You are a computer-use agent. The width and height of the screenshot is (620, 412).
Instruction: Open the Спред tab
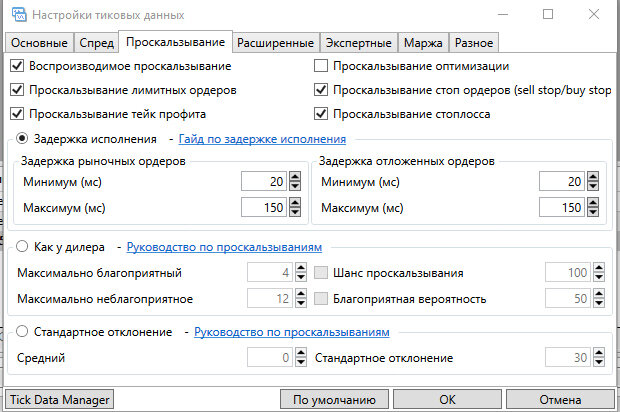click(x=96, y=43)
